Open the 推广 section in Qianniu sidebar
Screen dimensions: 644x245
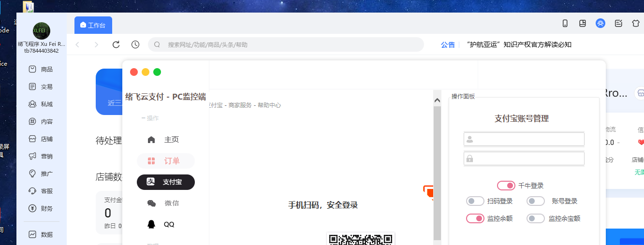(x=41, y=173)
